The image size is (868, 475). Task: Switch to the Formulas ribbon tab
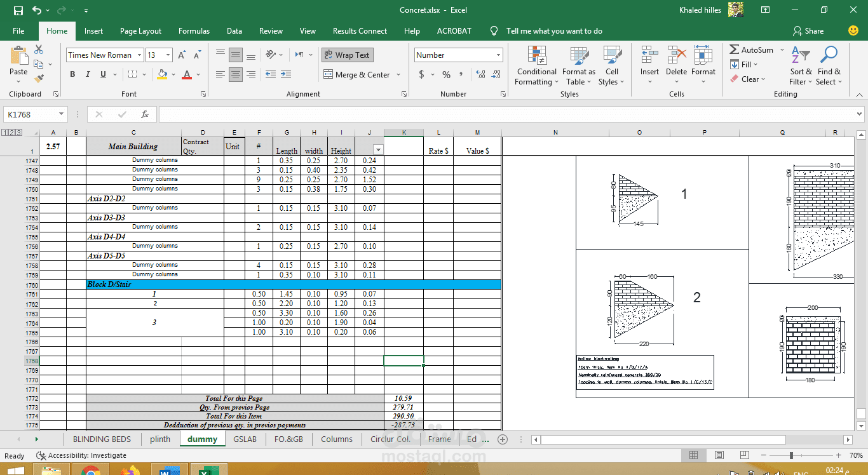tap(194, 30)
